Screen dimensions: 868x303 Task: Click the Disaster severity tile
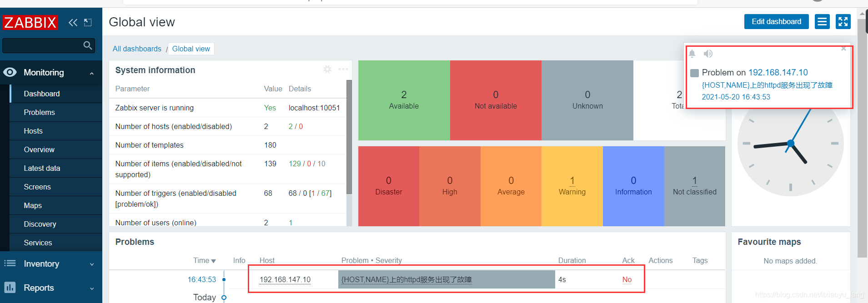point(389,186)
